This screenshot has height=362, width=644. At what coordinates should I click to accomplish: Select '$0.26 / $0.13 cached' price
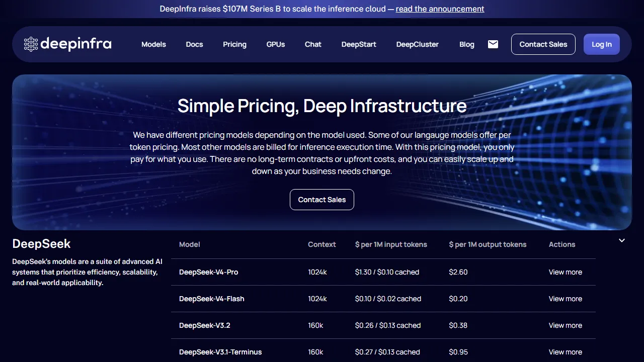click(388, 325)
